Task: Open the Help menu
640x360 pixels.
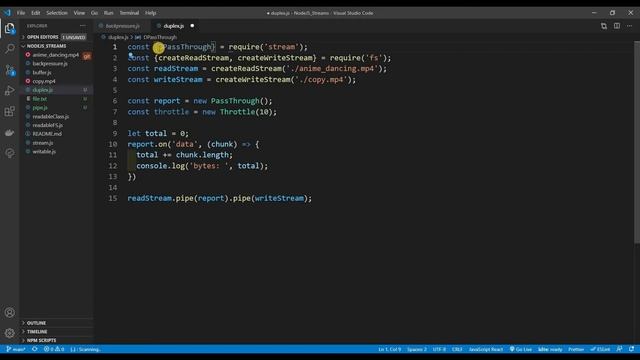Action: tap(151, 13)
